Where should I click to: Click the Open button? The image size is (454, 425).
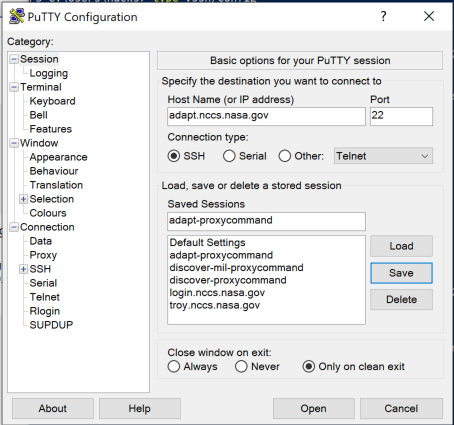click(x=313, y=408)
